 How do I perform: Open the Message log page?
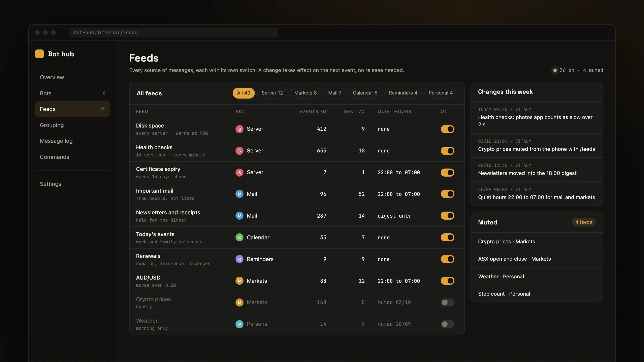[72, 141]
